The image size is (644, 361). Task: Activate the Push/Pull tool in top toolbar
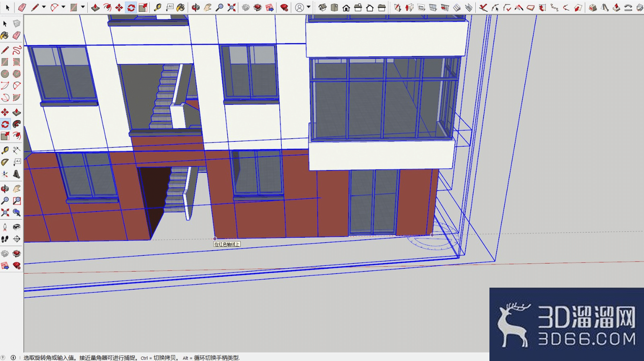coord(95,7)
